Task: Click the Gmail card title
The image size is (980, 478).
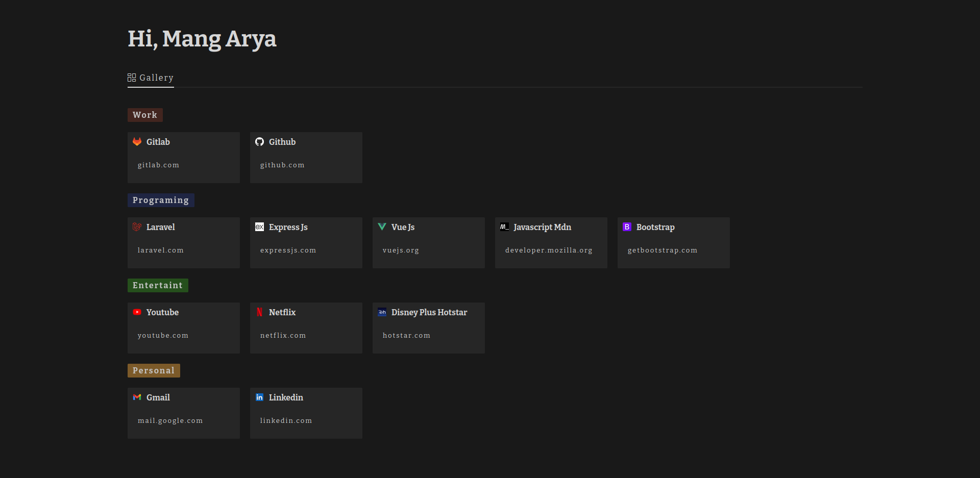Action: [x=158, y=397]
